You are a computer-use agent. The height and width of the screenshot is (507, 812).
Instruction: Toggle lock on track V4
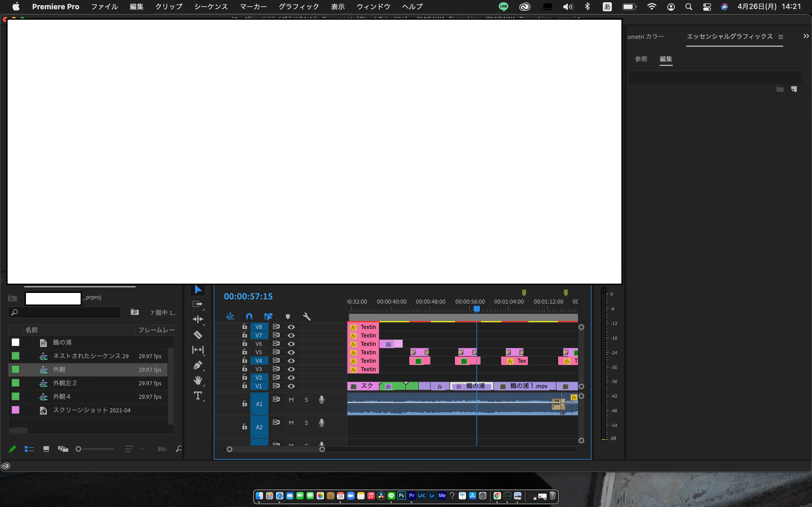pyautogui.click(x=245, y=361)
